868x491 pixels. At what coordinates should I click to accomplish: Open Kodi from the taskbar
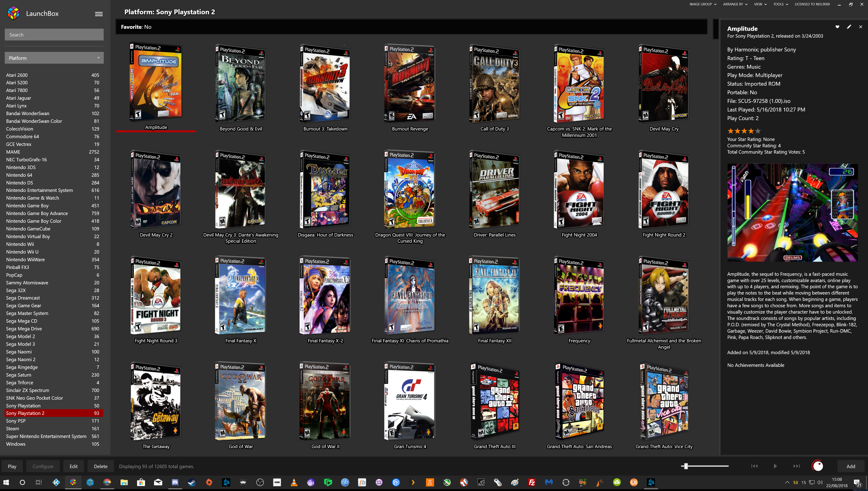(x=56, y=482)
